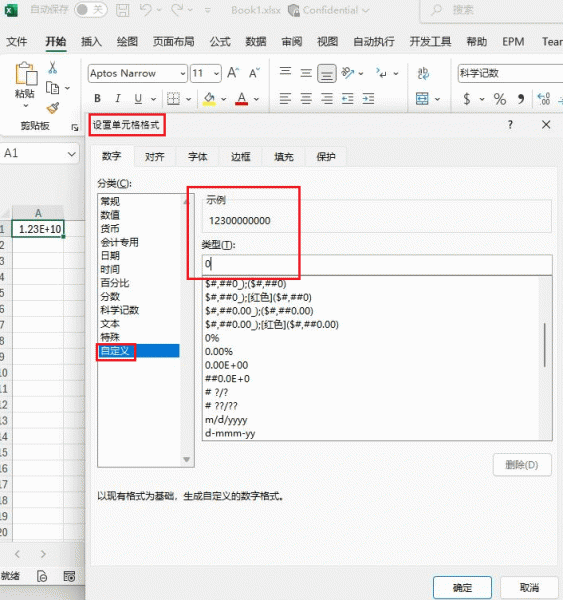Align text to bottom
The width and height of the screenshot is (563, 600).
point(326,73)
